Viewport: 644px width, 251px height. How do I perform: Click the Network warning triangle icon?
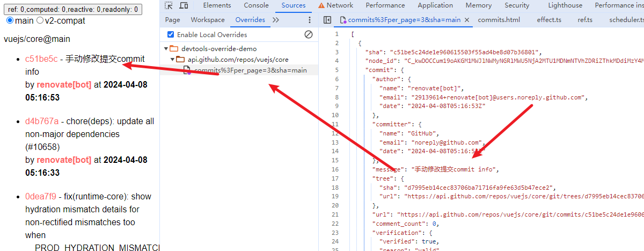(321, 5)
